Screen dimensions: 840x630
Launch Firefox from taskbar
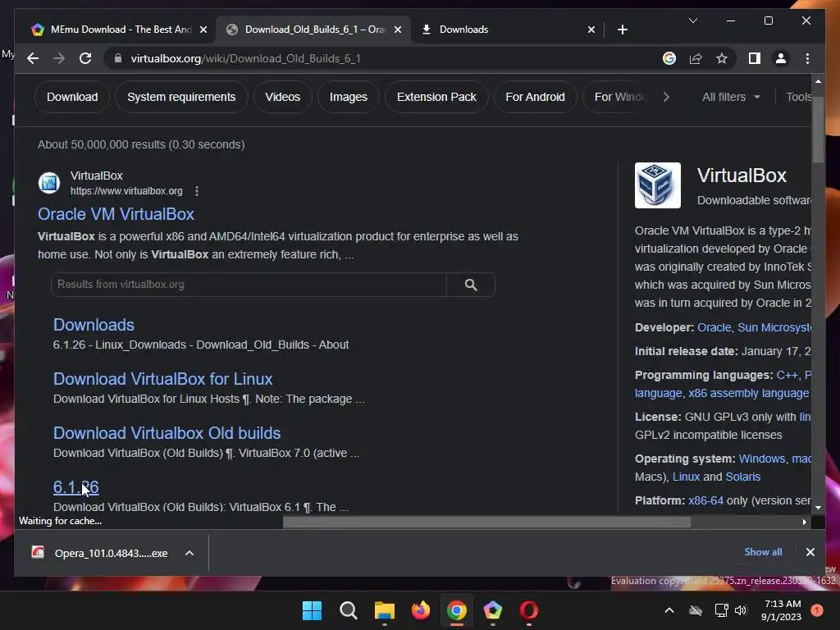(x=421, y=610)
